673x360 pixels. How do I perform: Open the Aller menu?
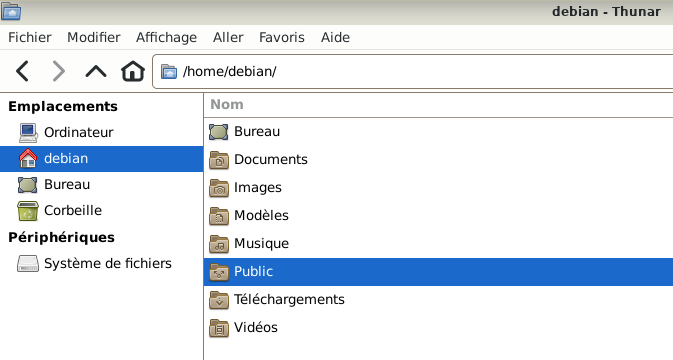[x=228, y=37]
